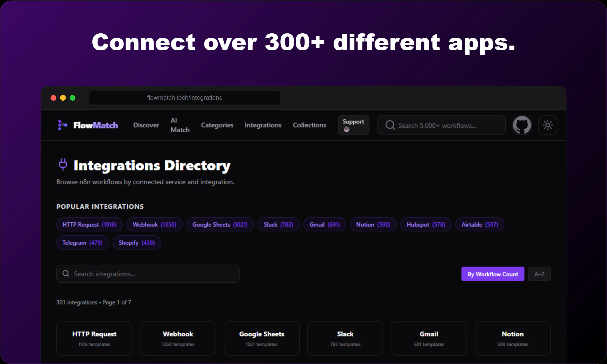Open the GitHub icon link
The image size is (607, 364).
522,125
